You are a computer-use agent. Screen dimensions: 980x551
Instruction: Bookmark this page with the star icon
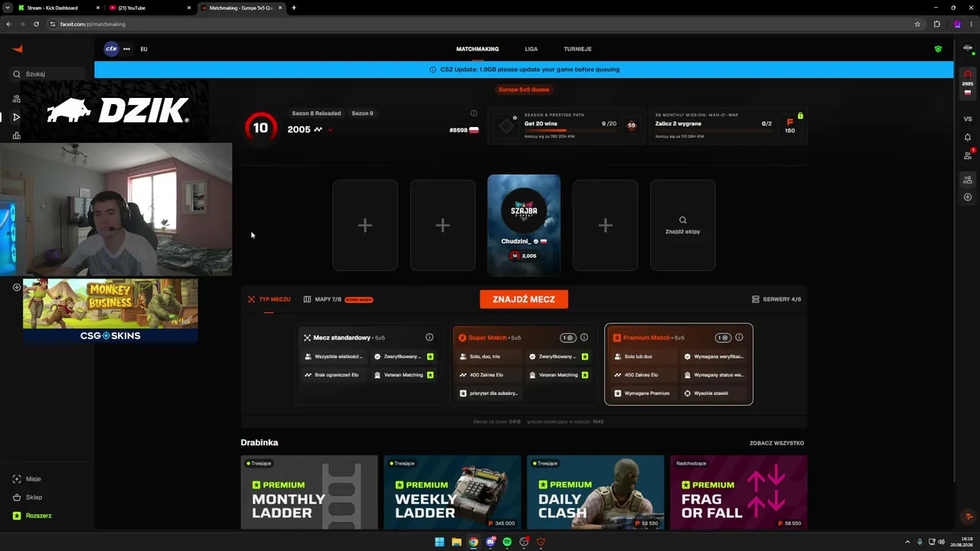pos(917,24)
